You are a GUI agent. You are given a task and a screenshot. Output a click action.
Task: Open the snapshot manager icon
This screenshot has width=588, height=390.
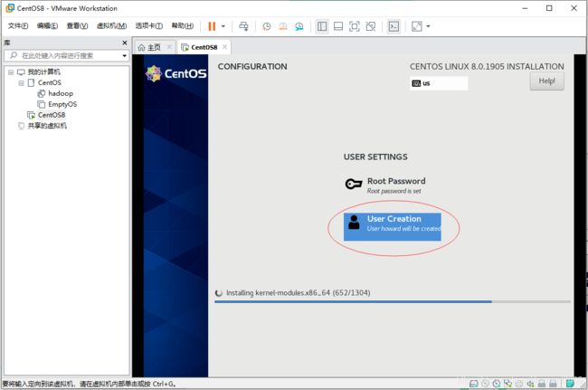coord(299,26)
